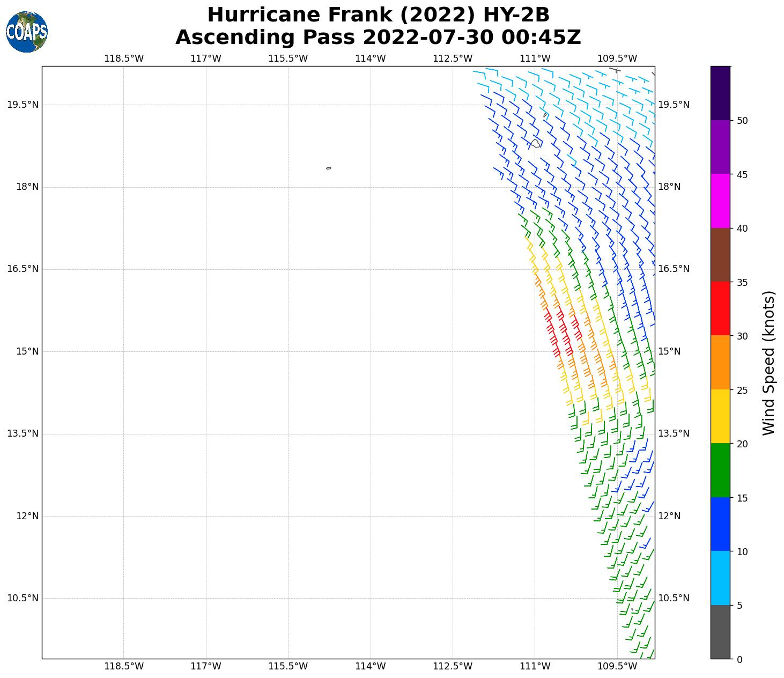Click the small Clarion island outline near 18°N
This screenshot has height=678, width=784.
(x=329, y=168)
